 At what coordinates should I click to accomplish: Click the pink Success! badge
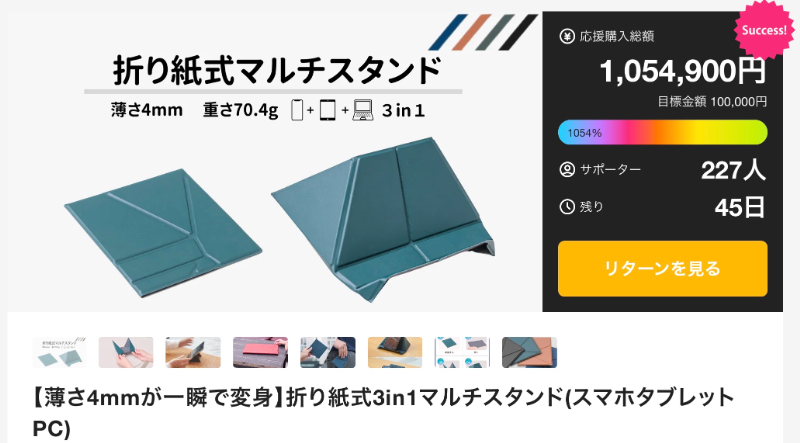pyautogui.click(x=764, y=30)
